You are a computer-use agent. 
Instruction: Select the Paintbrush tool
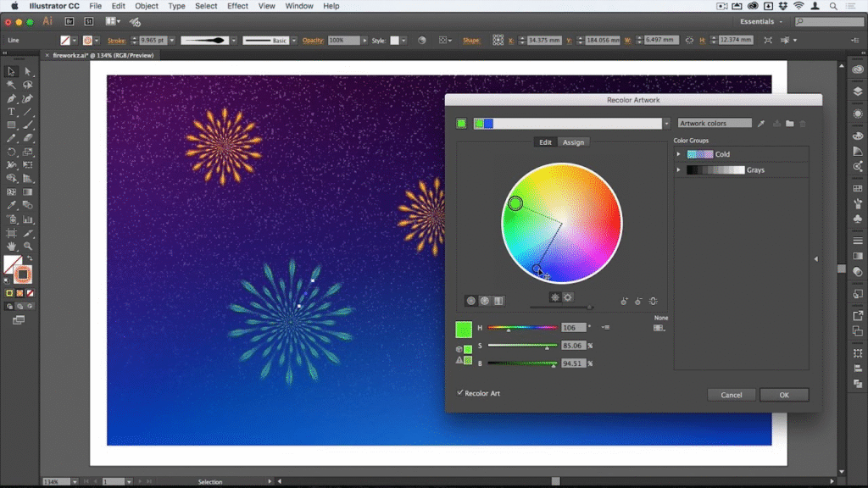click(28, 123)
